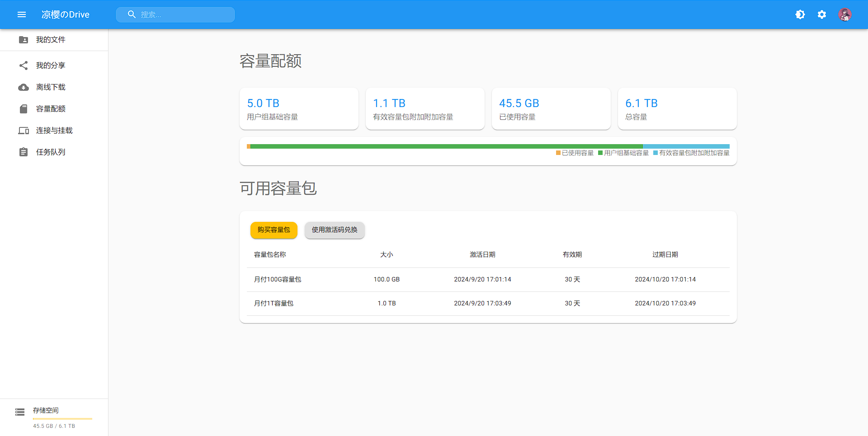
Task: Click the 1.1 TB 有效容量包附加容量 card
Action: coord(425,108)
